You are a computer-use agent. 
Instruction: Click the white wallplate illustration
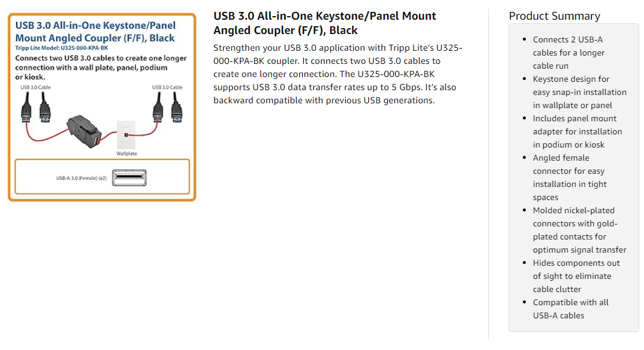(x=126, y=135)
